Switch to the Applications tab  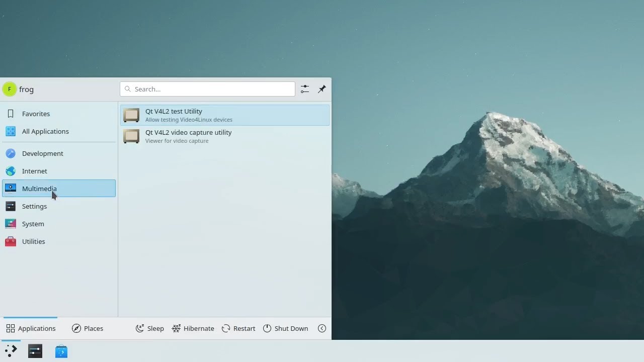[x=31, y=328]
